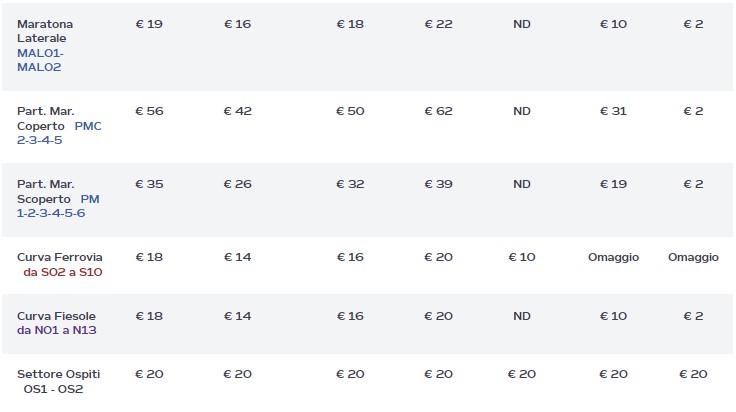
Task: Select the € 62 price cell
Action: (x=438, y=111)
